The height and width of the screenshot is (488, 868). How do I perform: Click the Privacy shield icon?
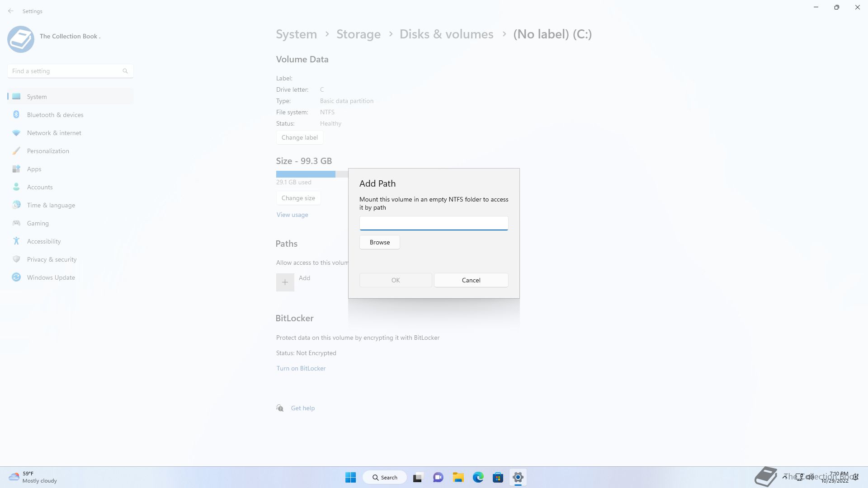coord(16,259)
